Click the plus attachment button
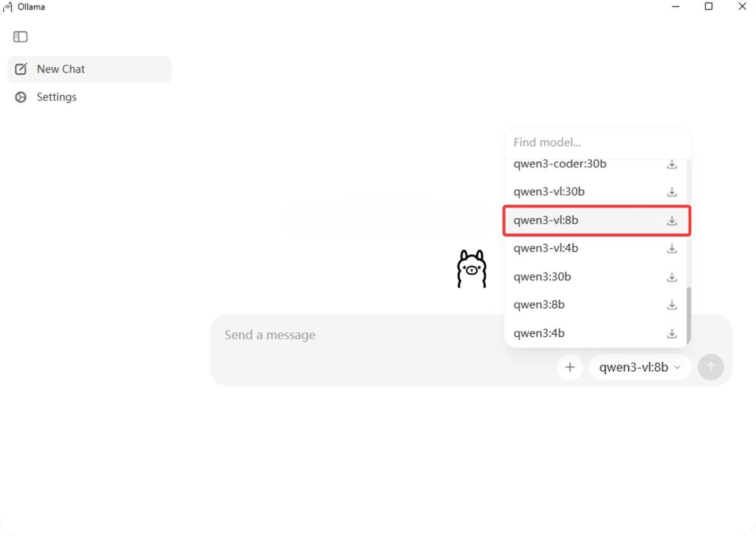The width and height of the screenshot is (756, 536). (x=570, y=367)
